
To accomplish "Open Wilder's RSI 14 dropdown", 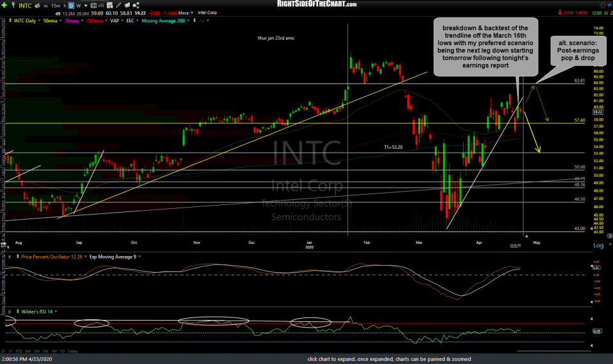I will (x=56, y=312).
